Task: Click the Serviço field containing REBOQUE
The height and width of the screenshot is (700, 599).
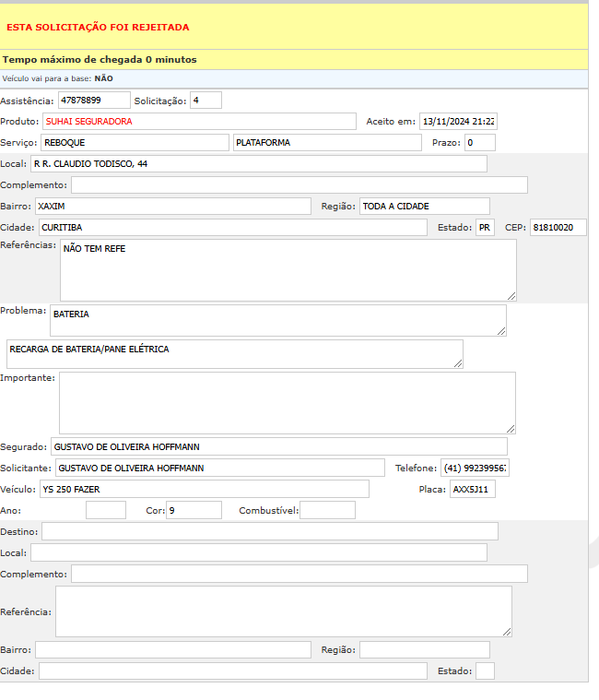Action: click(135, 142)
